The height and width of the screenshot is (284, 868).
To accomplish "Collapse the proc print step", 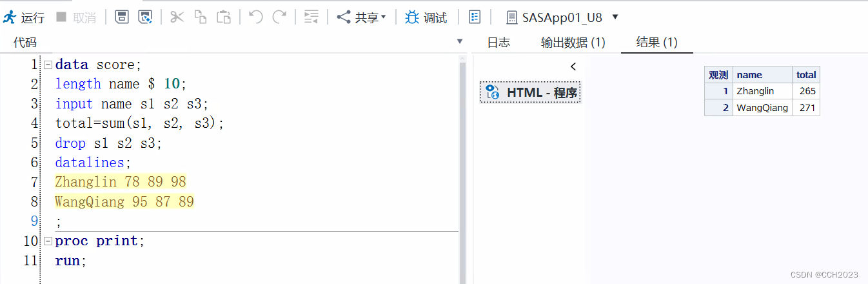I will click(48, 241).
